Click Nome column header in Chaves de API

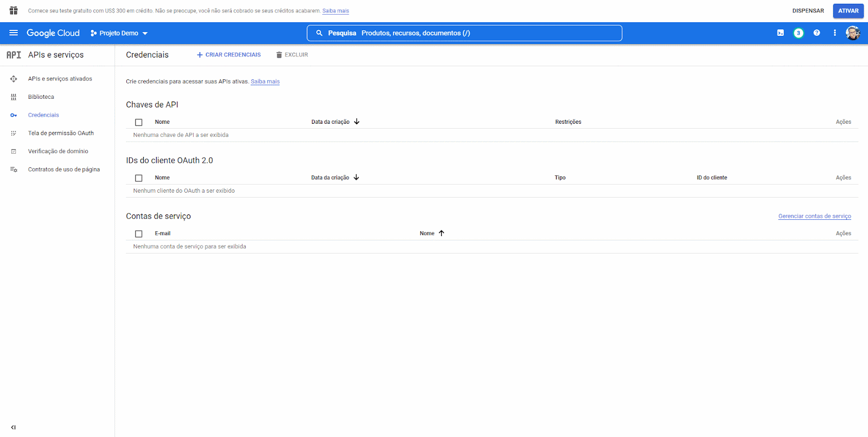pos(162,122)
